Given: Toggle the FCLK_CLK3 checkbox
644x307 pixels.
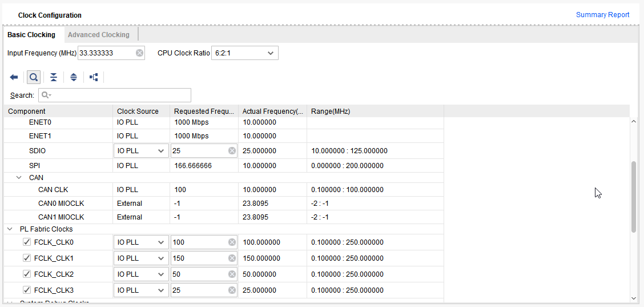Looking at the screenshot, I should (27, 290).
